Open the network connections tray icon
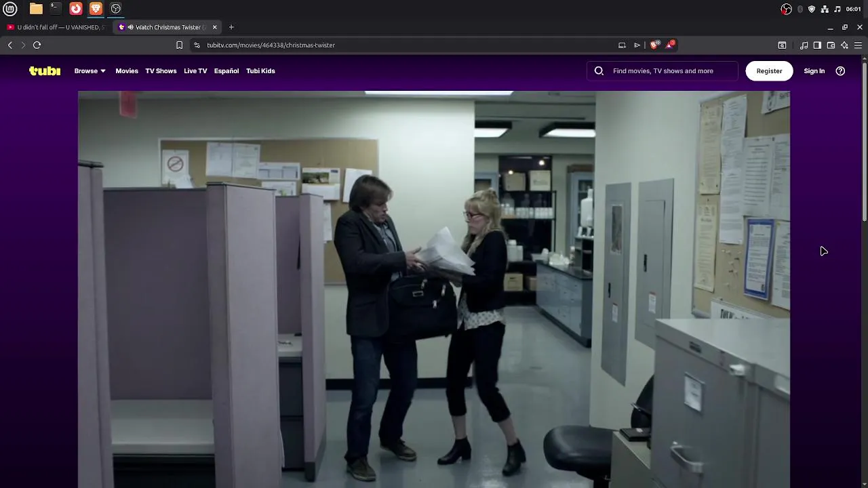The image size is (868, 488). click(x=825, y=9)
